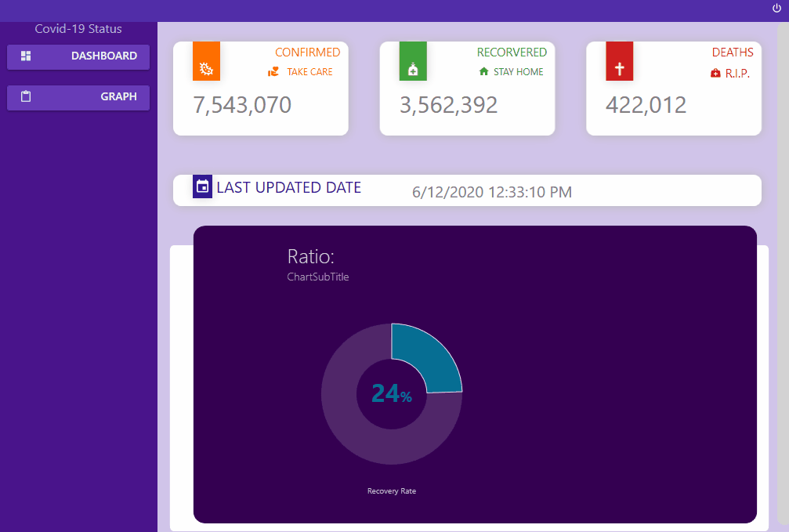Select the CONFIRMED card label
The width and height of the screenshot is (789, 532).
click(x=308, y=52)
